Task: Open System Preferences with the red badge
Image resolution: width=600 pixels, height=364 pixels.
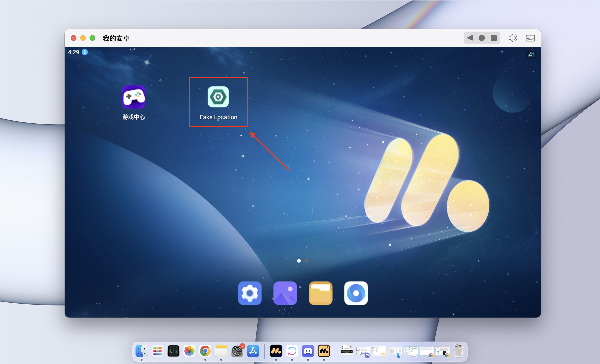Action: 237,351
